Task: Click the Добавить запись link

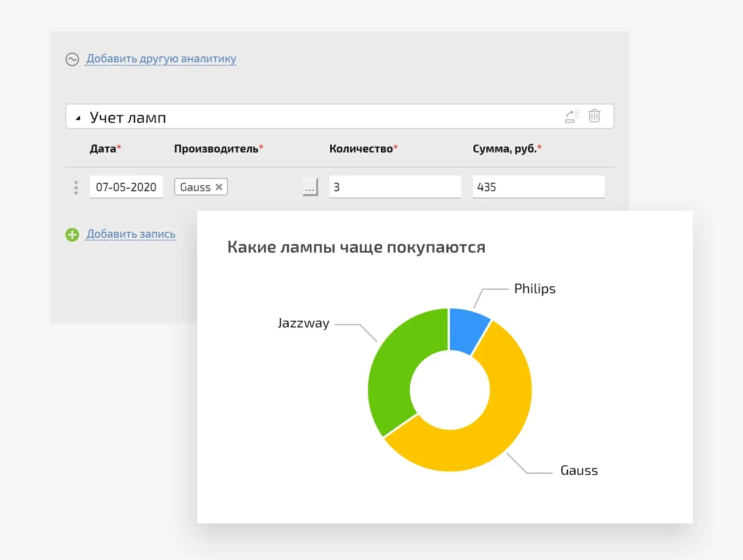Action: [x=131, y=234]
